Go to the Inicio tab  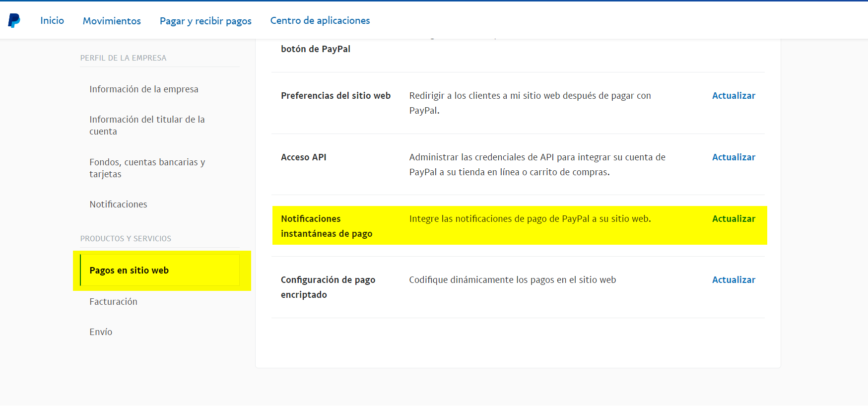pos(52,20)
